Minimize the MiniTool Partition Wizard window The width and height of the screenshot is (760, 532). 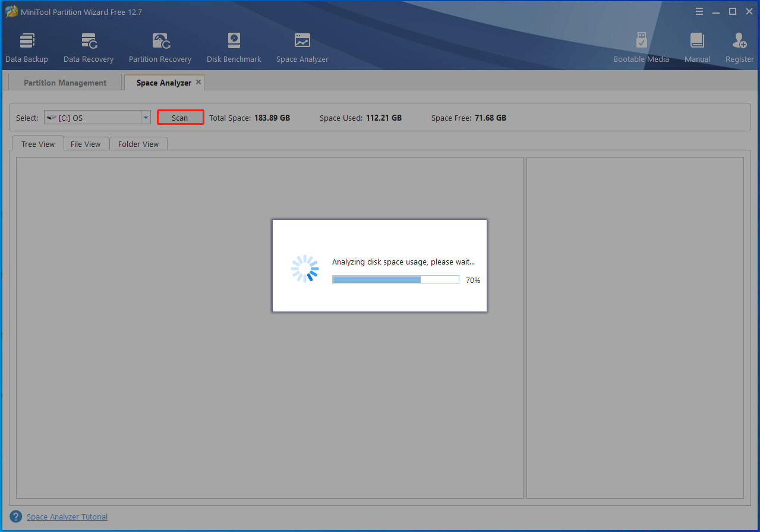tap(716, 11)
